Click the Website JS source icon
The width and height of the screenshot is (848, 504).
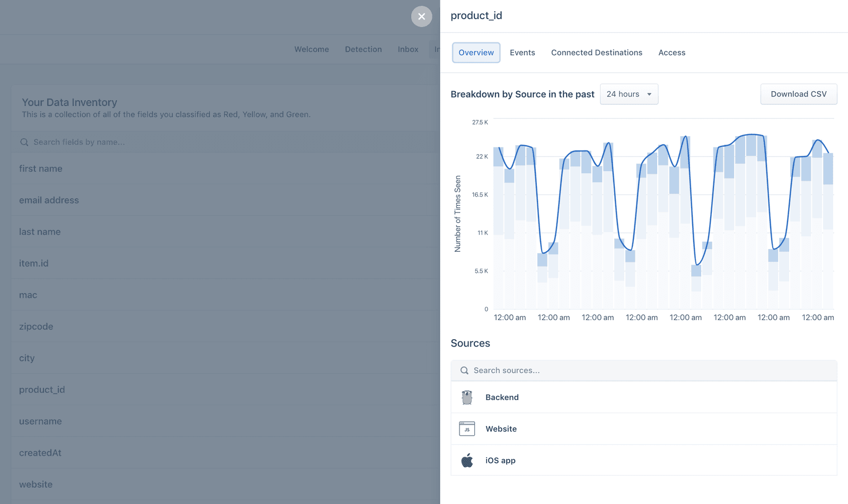click(467, 429)
